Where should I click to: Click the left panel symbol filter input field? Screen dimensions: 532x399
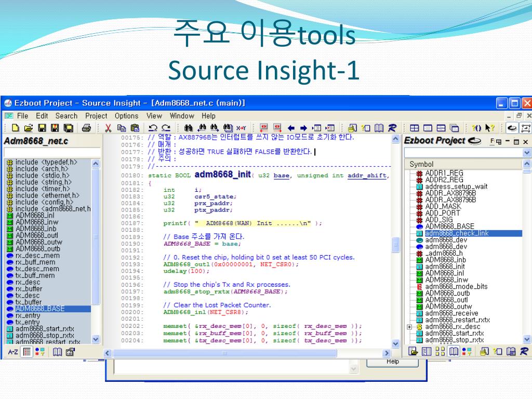click(52, 152)
